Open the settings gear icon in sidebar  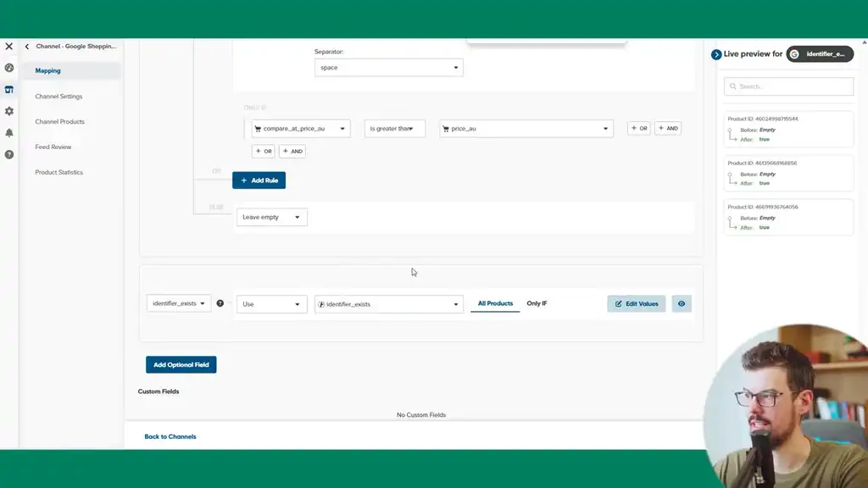(8, 111)
